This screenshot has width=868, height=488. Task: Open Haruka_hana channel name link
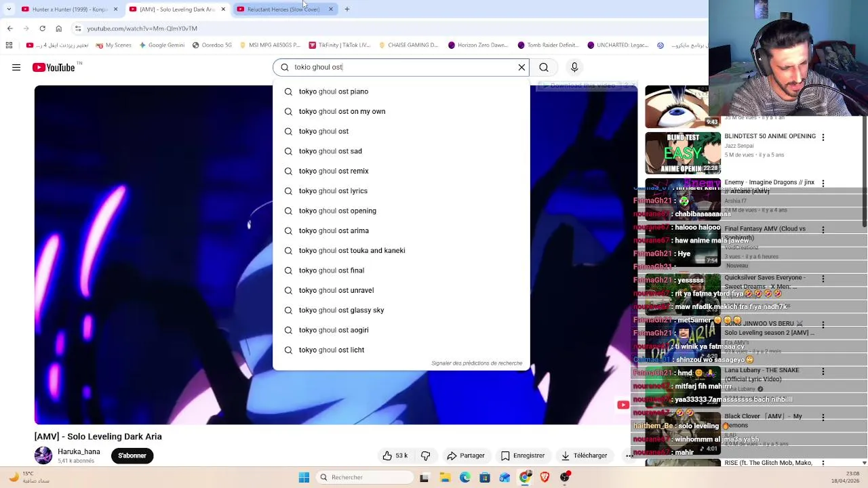[79, 451]
